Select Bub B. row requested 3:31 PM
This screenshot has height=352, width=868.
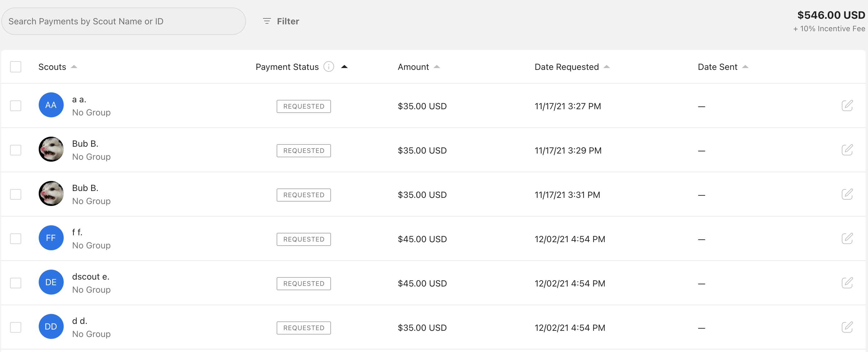point(16,194)
